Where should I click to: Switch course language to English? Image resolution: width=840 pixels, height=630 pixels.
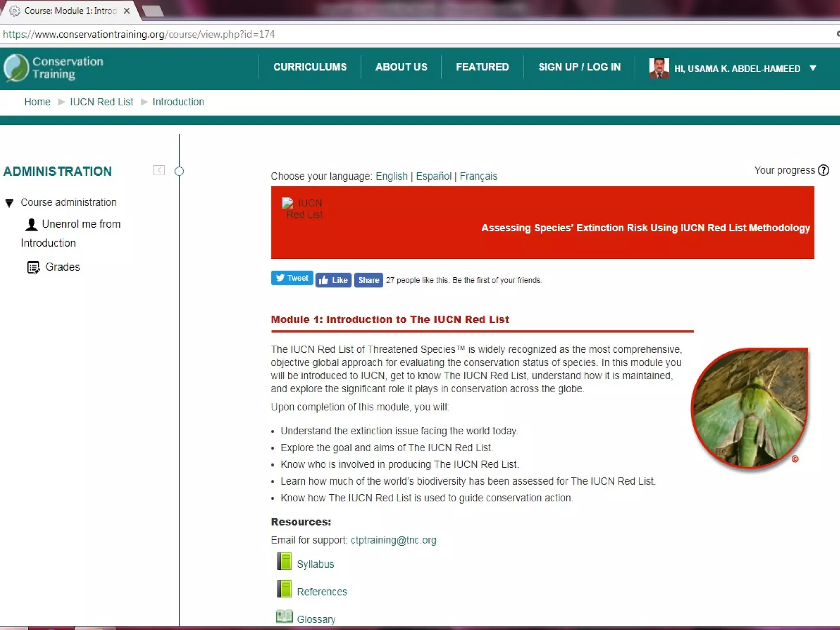pos(392,176)
